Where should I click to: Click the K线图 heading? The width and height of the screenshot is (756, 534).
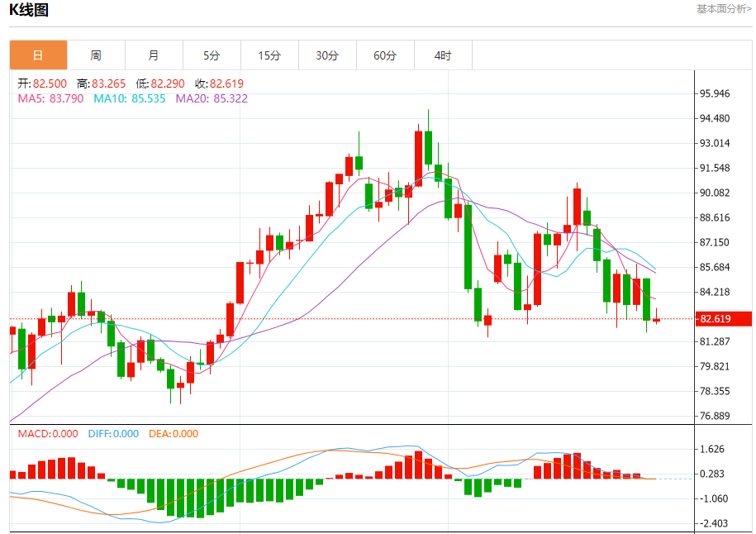click(x=29, y=10)
